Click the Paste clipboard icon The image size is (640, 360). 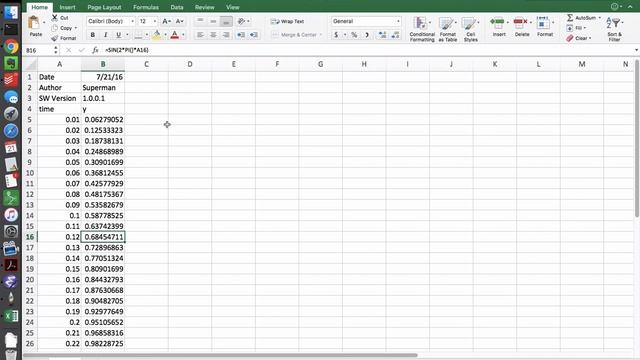pyautogui.click(x=34, y=23)
